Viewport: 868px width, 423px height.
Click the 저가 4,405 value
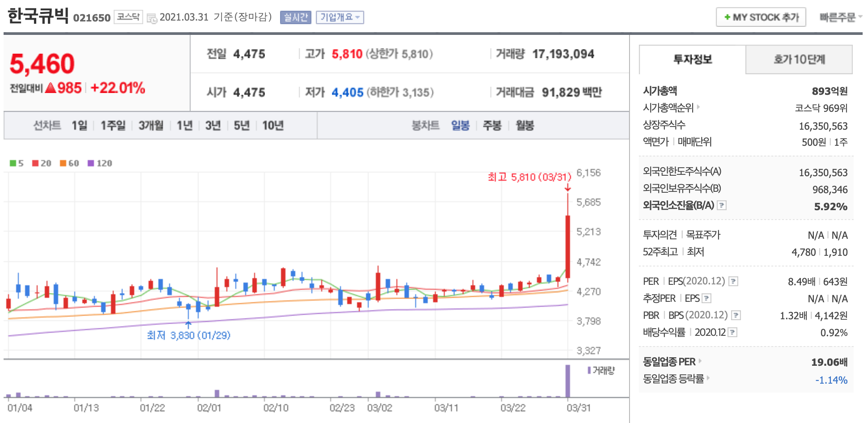(x=347, y=93)
